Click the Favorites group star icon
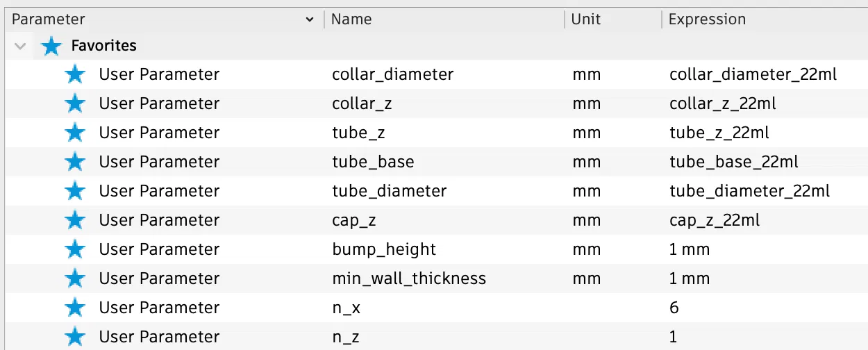 click(x=51, y=46)
